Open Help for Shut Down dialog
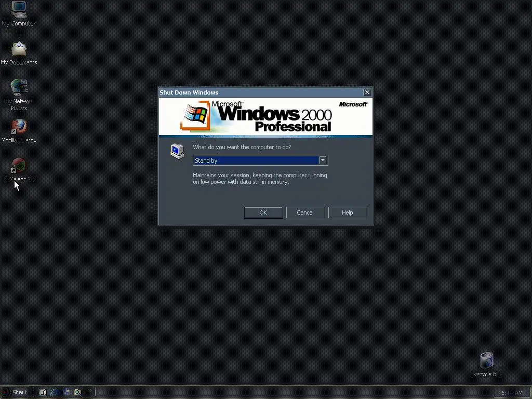532x399 pixels. coord(347,212)
